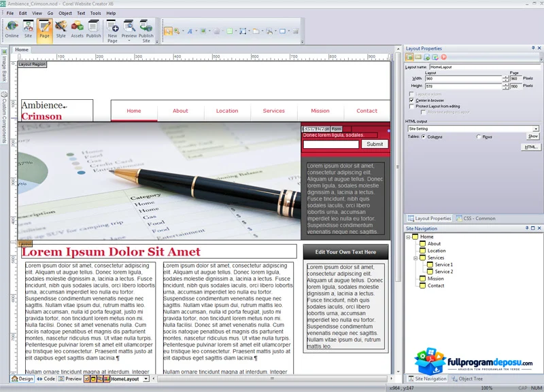The image size is (544, 392).
Task: Open the HomeLayout dropdown at bottom
Action: pos(146,379)
